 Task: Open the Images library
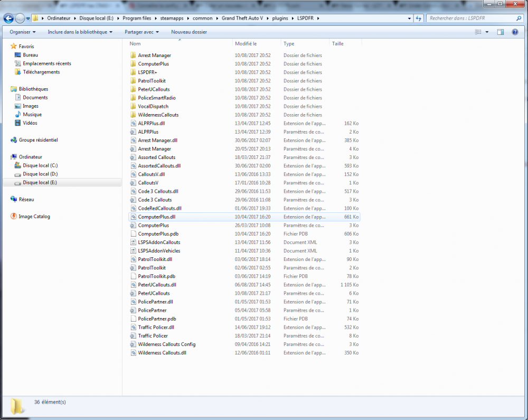coord(30,106)
